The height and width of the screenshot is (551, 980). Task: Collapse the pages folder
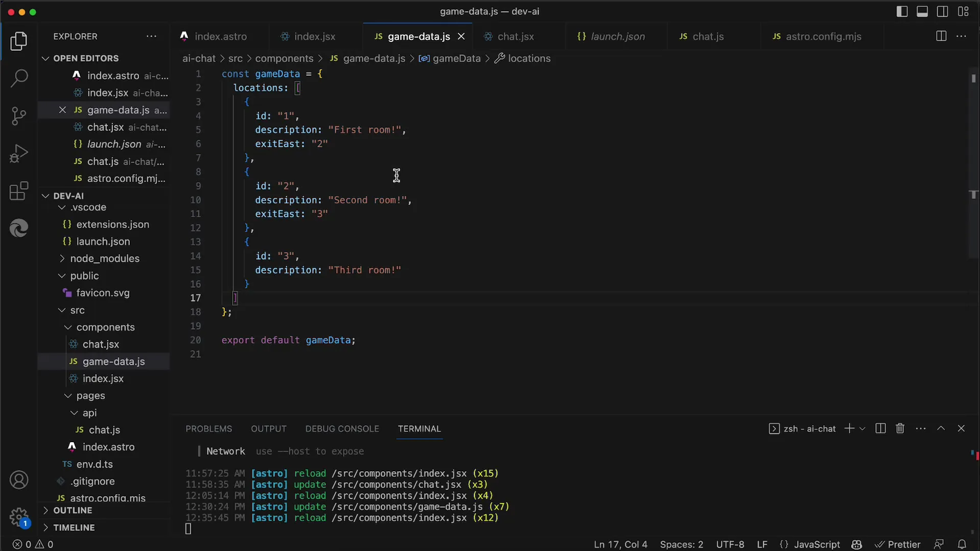[90, 396]
